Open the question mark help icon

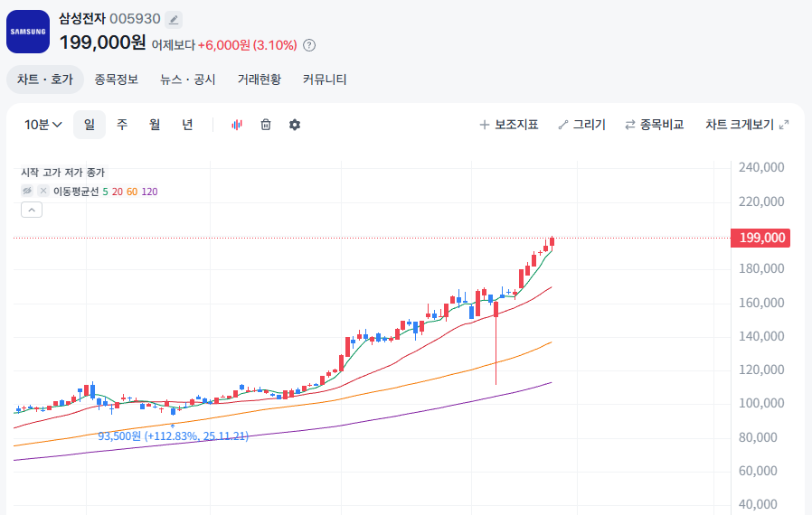[309, 45]
